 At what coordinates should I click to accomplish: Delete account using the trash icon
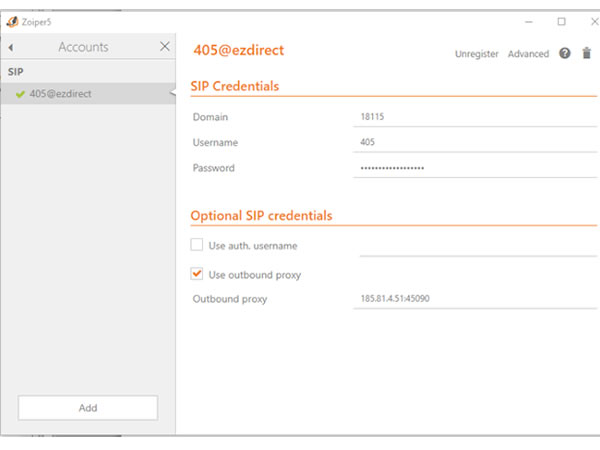click(587, 53)
